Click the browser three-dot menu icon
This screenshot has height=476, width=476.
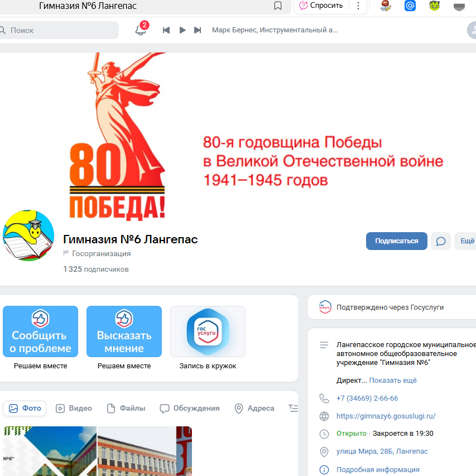point(358,6)
